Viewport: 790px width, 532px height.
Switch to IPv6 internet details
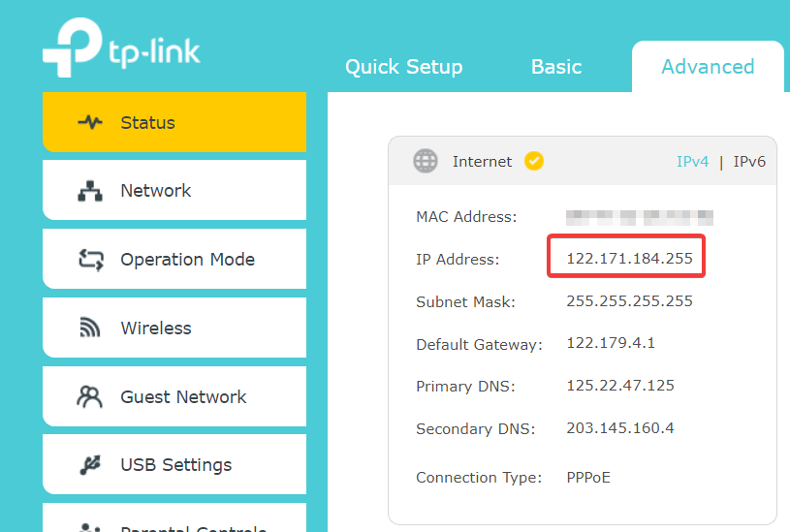[749, 162]
